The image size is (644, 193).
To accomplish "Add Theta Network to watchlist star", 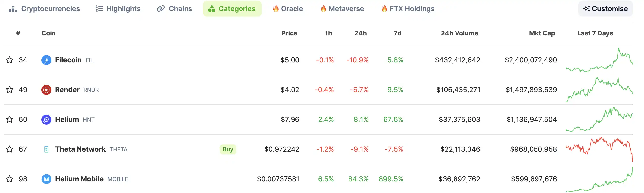I will 9,149.
